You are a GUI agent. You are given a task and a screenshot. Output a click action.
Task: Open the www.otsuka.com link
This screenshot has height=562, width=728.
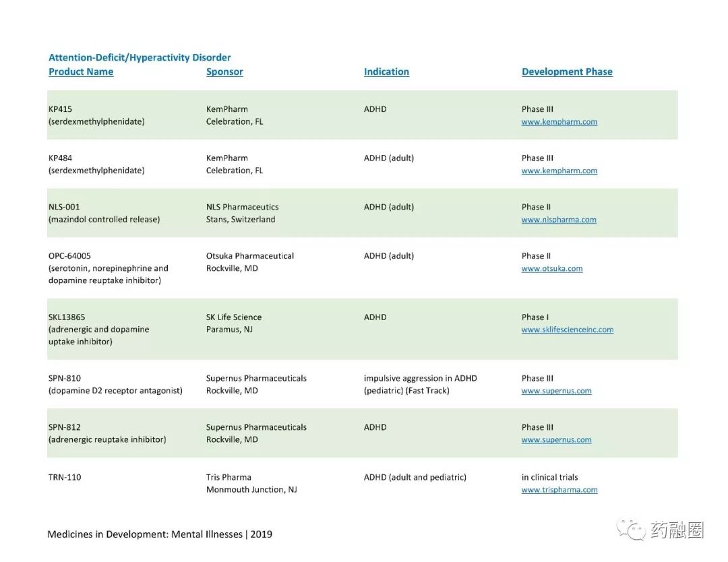pyautogui.click(x=551, y=268)
